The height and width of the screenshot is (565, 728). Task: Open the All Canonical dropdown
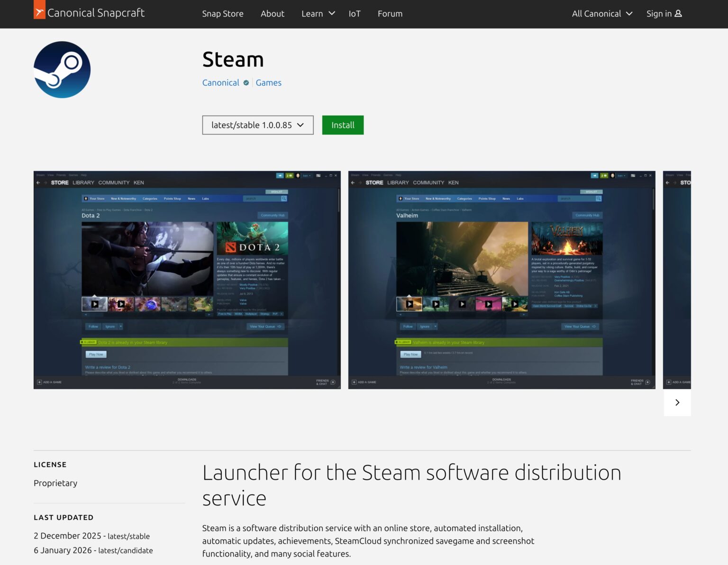pyautogui.click(x=601, y=14)
